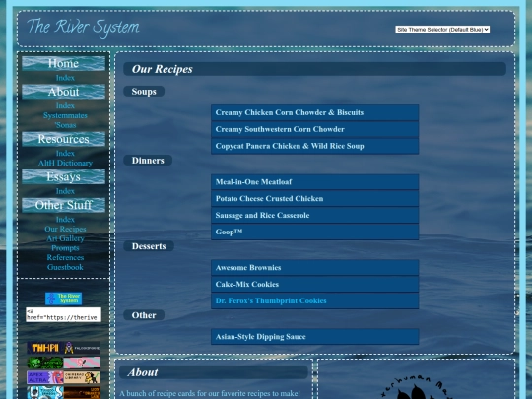Image resolution: width=532 pixels, height=399 pixels.
Task: Click the light blue character badge
Action: point(45,392)
